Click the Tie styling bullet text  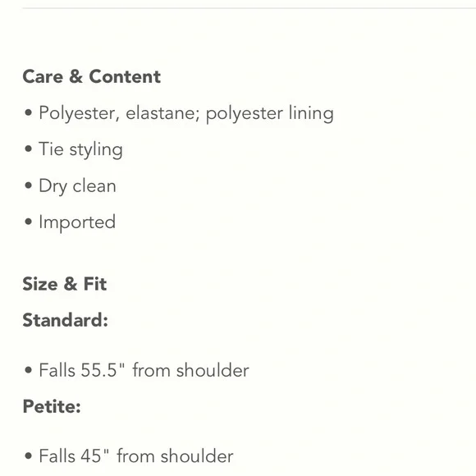[80, 150]
